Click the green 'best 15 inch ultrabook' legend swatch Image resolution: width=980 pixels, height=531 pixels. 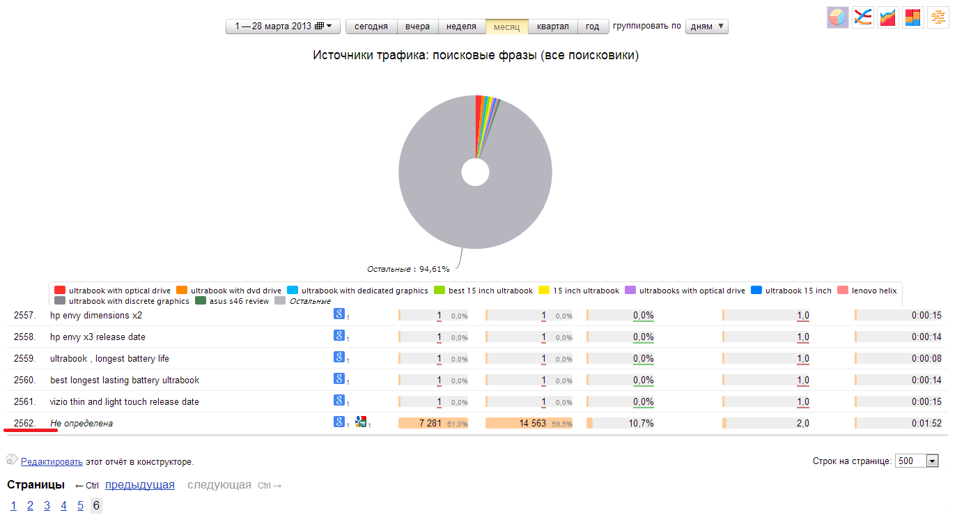click(440, 291)
